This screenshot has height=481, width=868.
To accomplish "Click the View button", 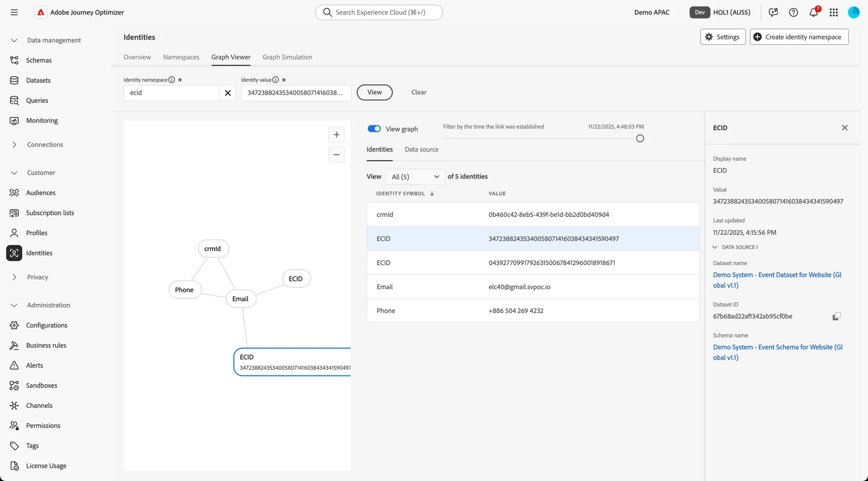I will click(375, 92).
